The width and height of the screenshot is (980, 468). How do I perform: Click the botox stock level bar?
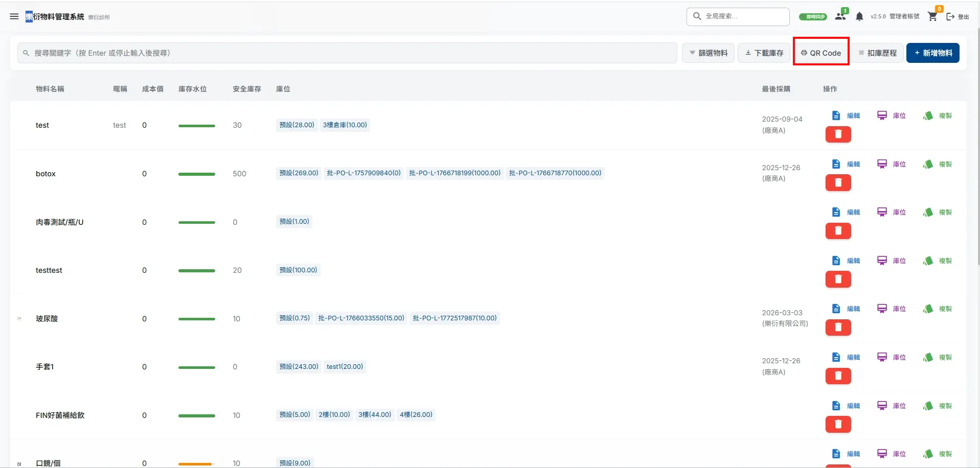(197, 174)
